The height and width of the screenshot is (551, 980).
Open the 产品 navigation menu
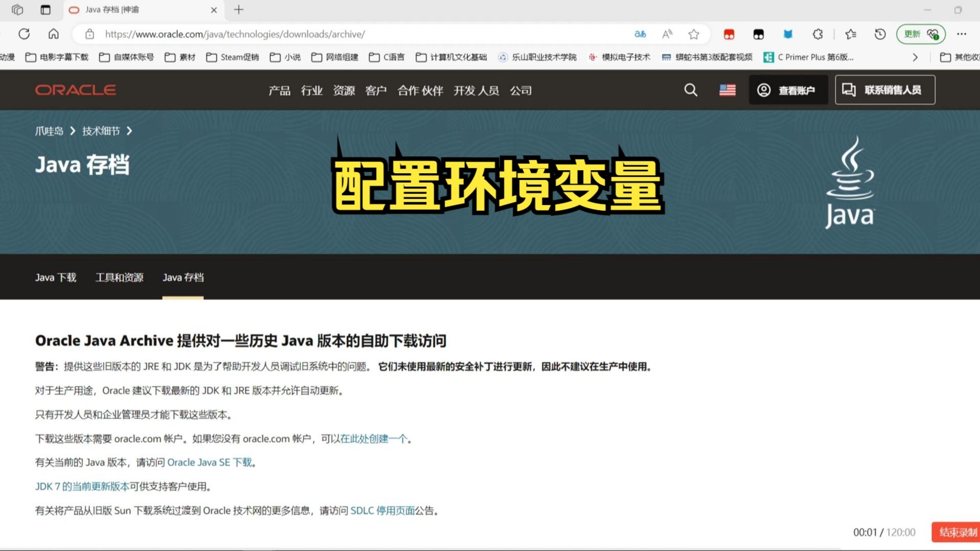tap(279, 90)
